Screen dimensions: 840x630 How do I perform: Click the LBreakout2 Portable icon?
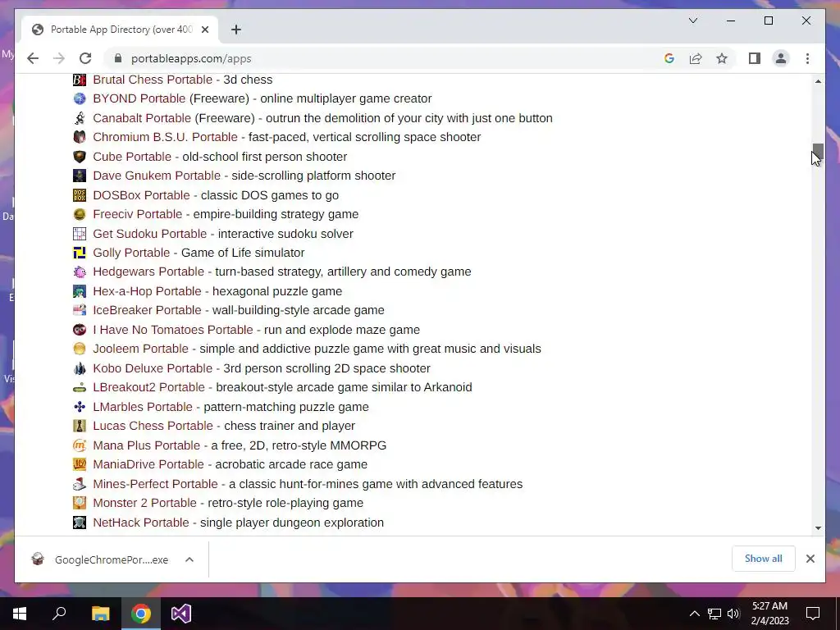[80, 387]
